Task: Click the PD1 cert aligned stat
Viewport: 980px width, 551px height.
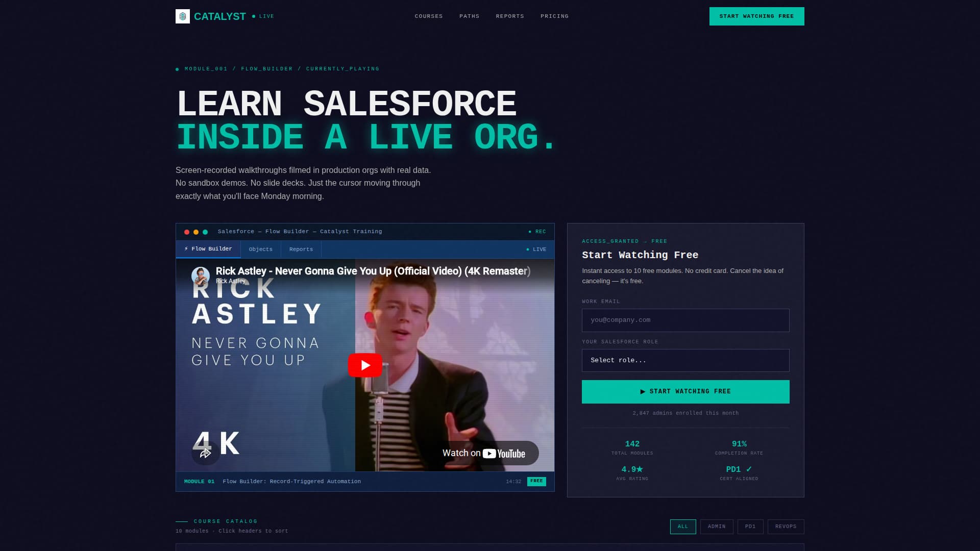Action: pyautogui.click(x=739, y=473)
